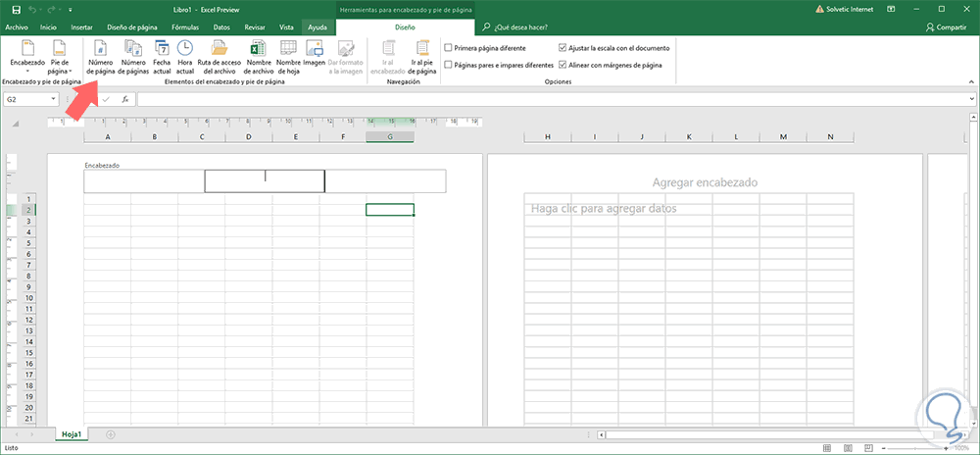Uncheck Alinear con márgenes de página

[x=563, y=65]
